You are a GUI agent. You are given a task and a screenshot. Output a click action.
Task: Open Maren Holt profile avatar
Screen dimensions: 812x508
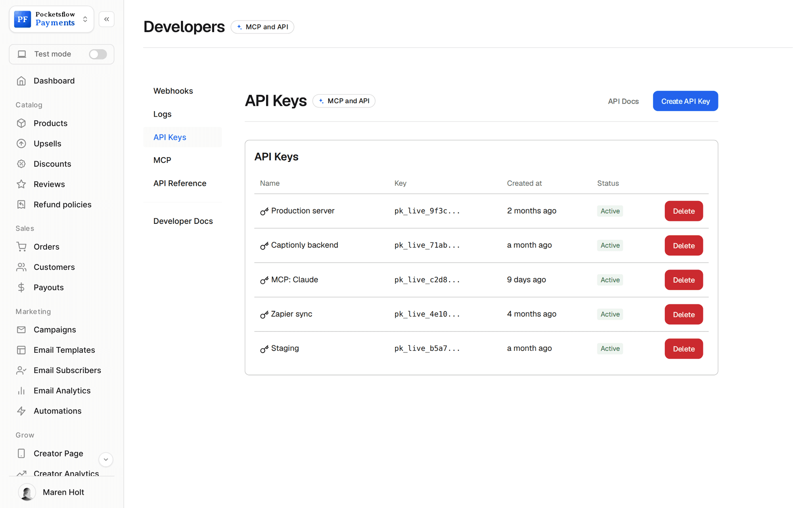point(27,492)
